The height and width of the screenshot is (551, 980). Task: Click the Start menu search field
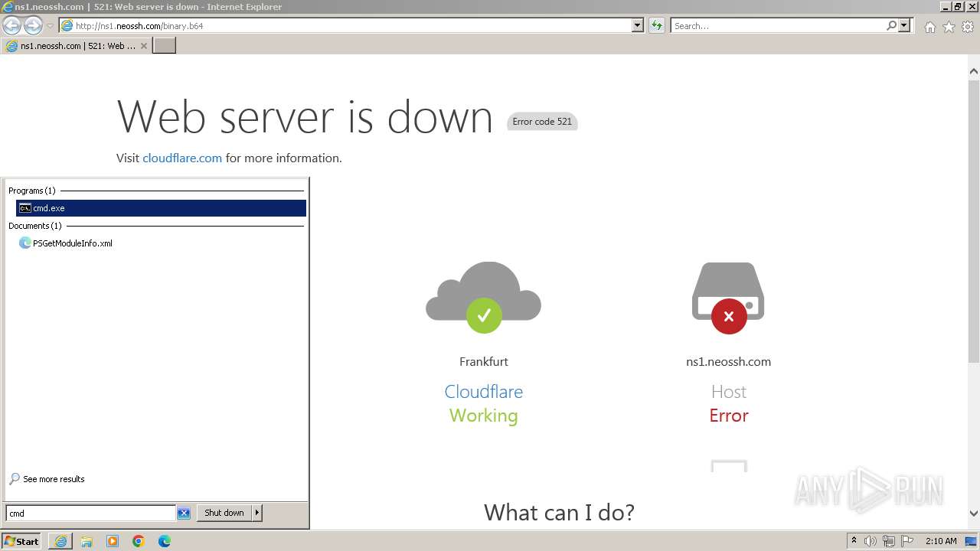[x=91, y=514]
